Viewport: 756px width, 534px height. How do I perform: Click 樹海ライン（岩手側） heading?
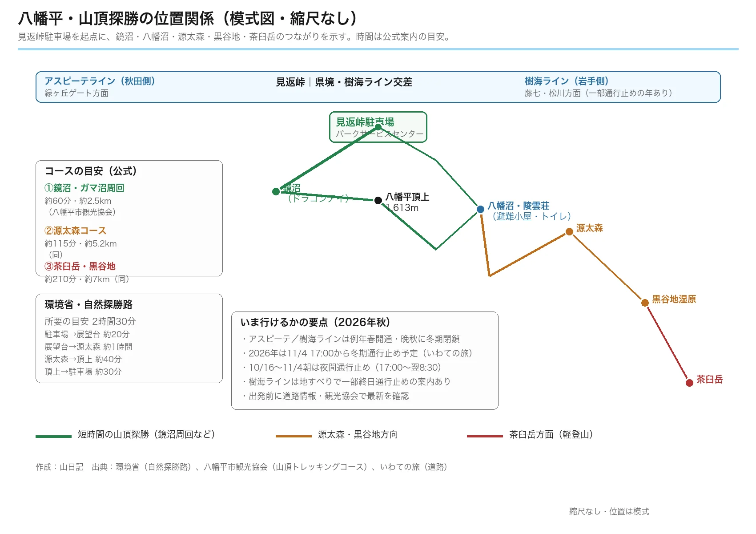click(567, 81)
